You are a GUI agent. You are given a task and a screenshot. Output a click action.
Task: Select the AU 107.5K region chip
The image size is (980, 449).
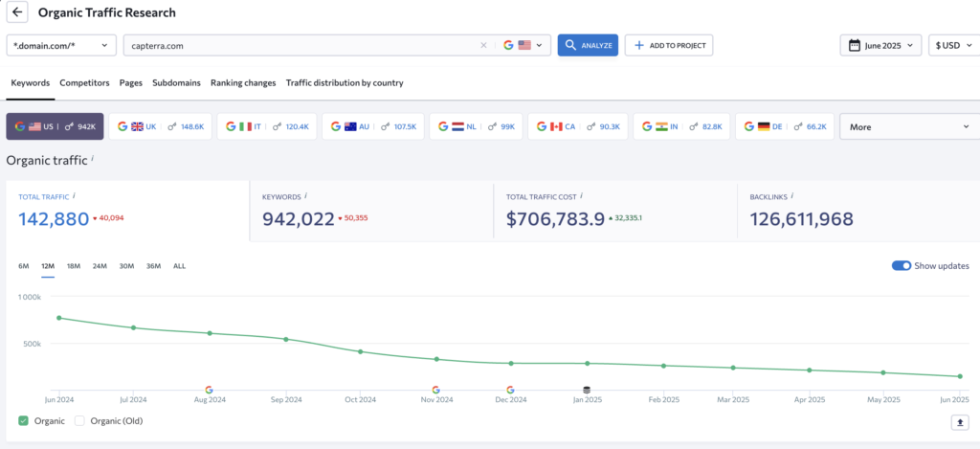[373, 126]
